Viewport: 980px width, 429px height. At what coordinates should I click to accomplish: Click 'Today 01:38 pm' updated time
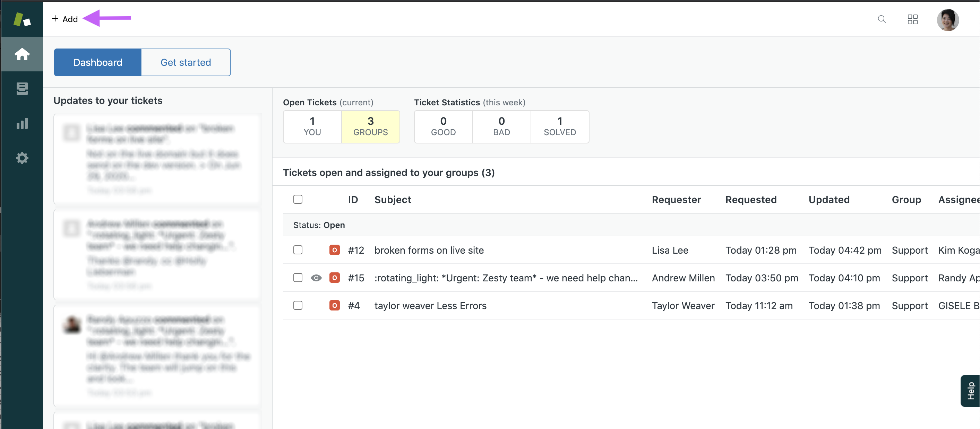point(844,306)
